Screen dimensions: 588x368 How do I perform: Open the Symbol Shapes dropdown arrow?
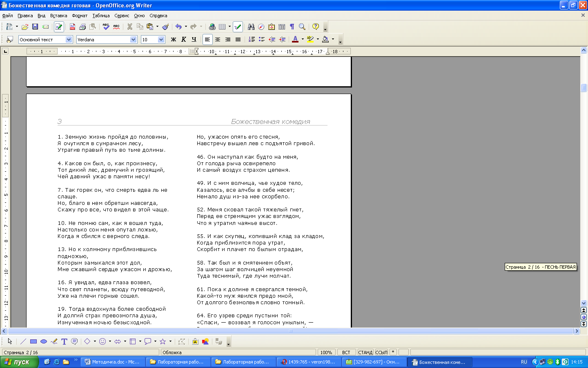110,341
